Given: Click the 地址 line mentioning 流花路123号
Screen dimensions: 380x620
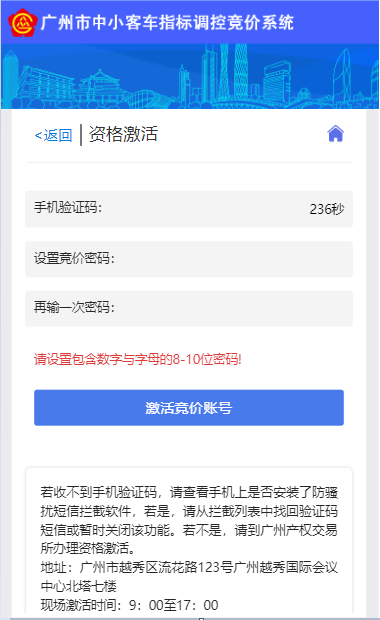Looking at the screenshot, I should [x=189, y=567].
